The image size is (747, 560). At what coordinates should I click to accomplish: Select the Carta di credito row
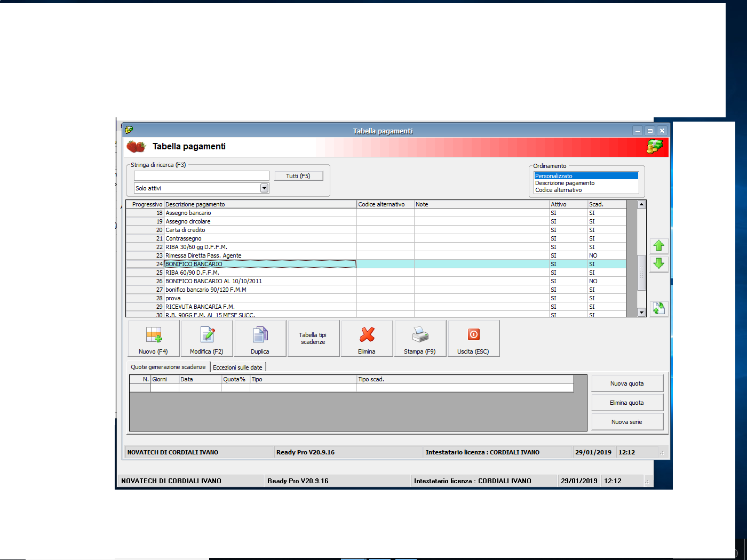[376, 230]
